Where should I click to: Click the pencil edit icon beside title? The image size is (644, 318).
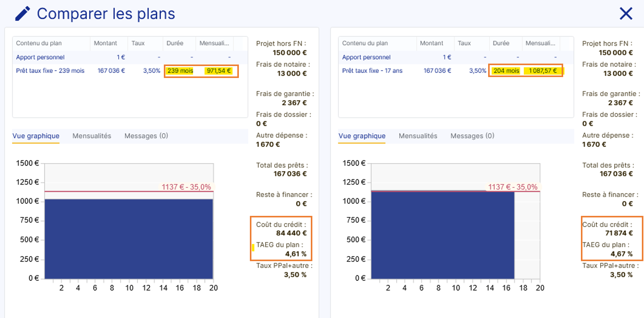pos(23,14)
